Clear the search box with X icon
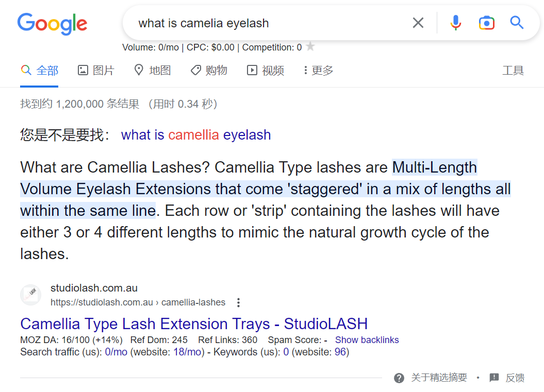The width and height of the screenshot is (544, 392). tap(418, 23)
